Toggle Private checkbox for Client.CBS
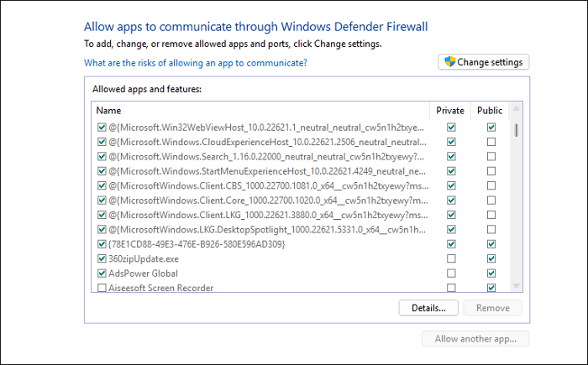 coord(451,186)
